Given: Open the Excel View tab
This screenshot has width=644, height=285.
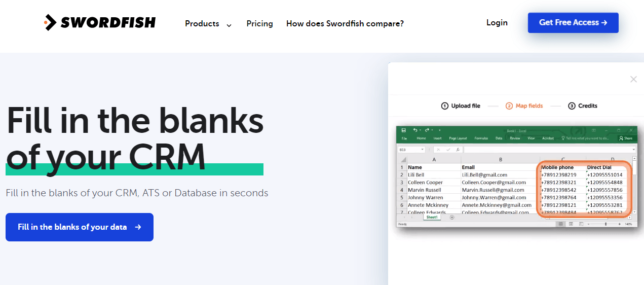Looking at the screenshot, I should pos(531,138).
